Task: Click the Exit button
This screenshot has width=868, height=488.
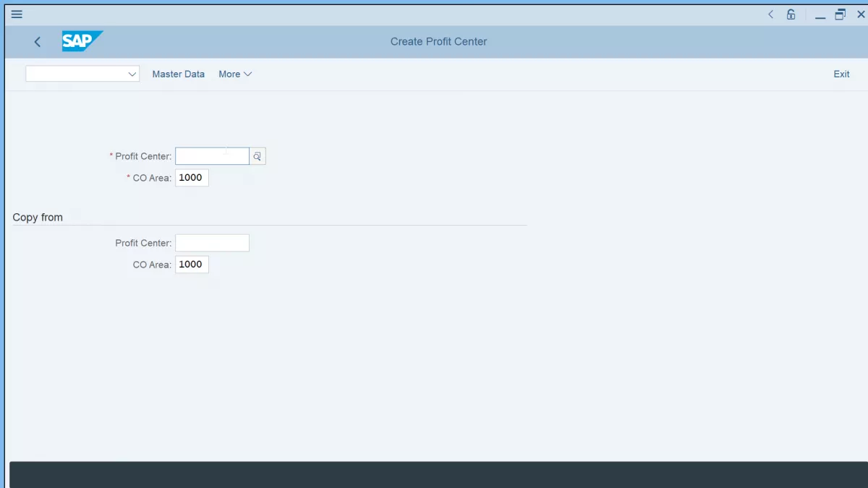Action: click(841, 74)
